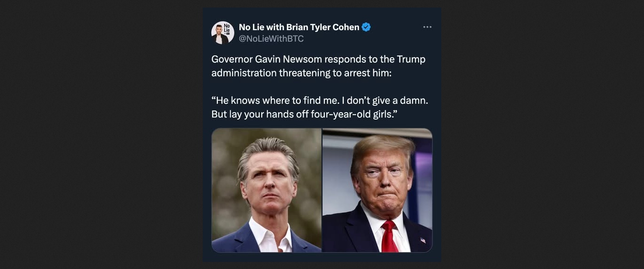
Task: Click the phrase "four-year-old girls"
Action: [354, 114]
